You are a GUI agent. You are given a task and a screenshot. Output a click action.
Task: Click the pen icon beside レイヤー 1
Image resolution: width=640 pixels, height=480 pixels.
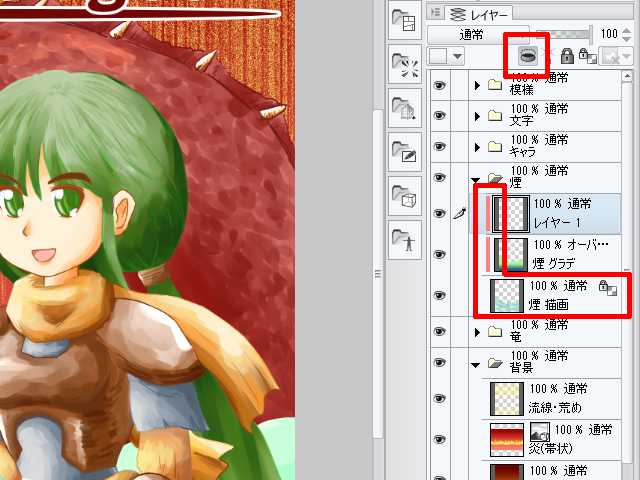point(460,213)
